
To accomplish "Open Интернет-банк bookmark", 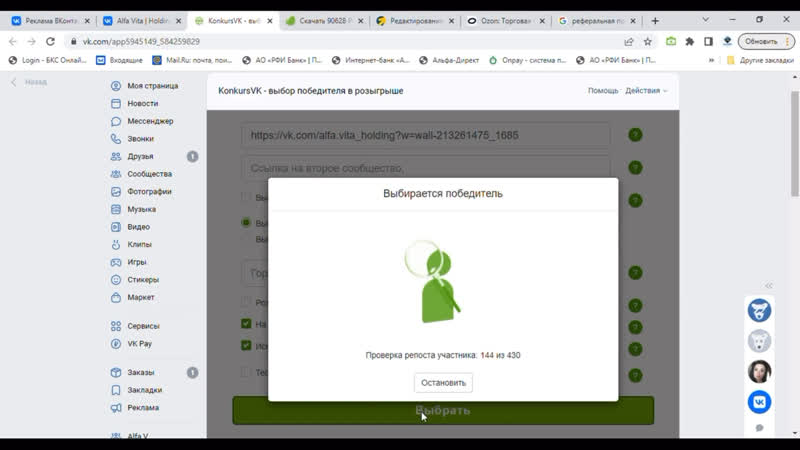I will [371, 60].
